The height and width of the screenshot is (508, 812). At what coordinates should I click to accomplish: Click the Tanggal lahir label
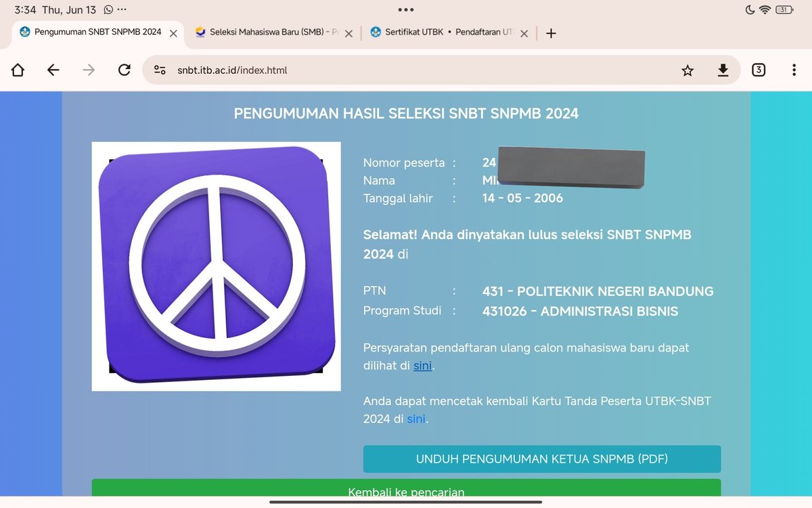(398, 198)
